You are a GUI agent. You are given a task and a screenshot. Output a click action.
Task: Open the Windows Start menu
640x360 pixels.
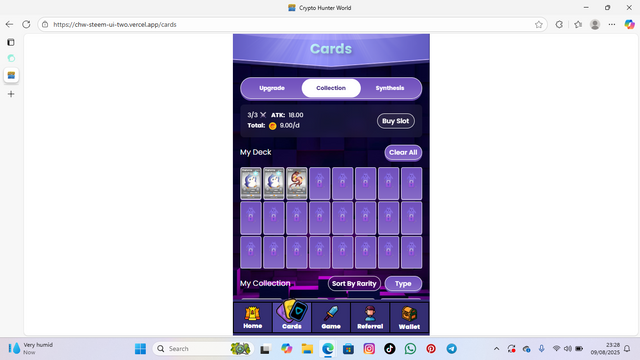click(x=140, y=349)
